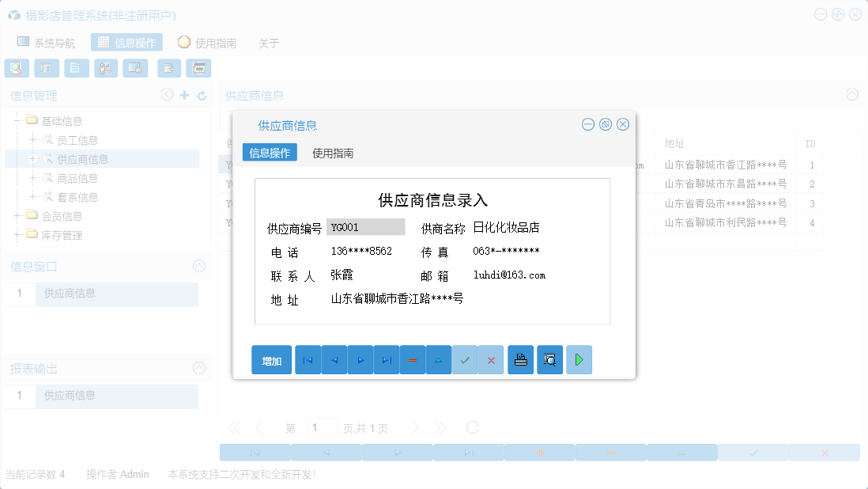Click the red delete record icon
This screenshot has width=868, height=489.
(412, 359)
